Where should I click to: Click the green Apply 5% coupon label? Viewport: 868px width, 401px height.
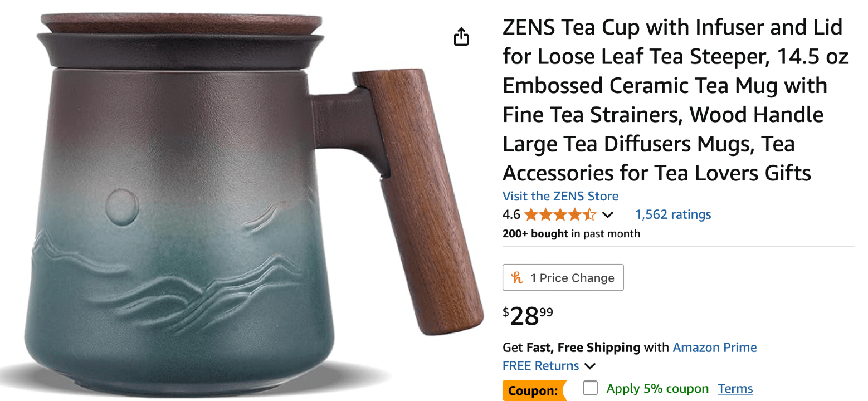pyautogui.click(x=657, y=388)
